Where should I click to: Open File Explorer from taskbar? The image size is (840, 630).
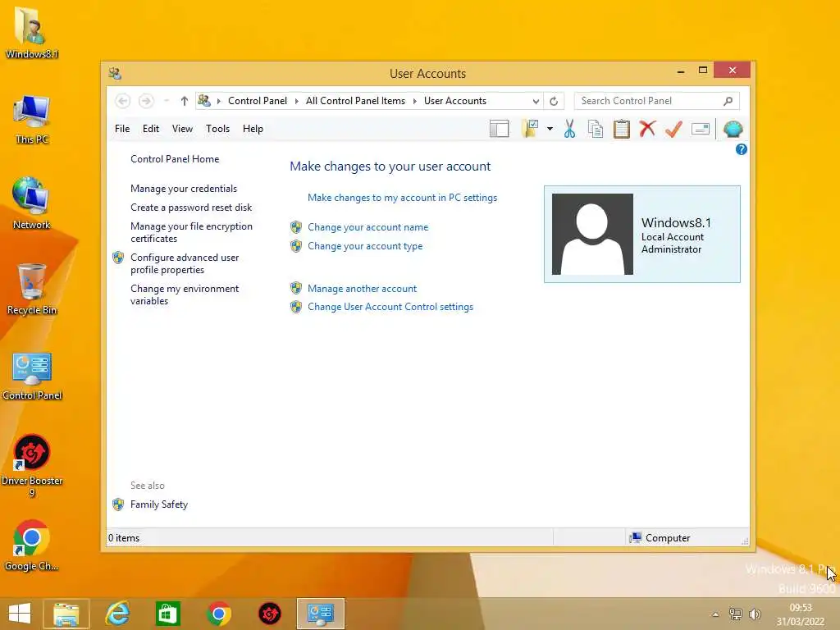[x=66, y=614]
